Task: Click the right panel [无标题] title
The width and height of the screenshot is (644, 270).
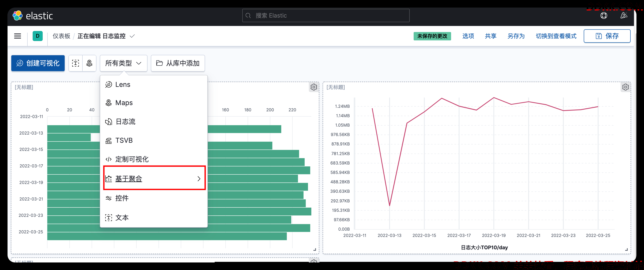Action: (336, 87)
